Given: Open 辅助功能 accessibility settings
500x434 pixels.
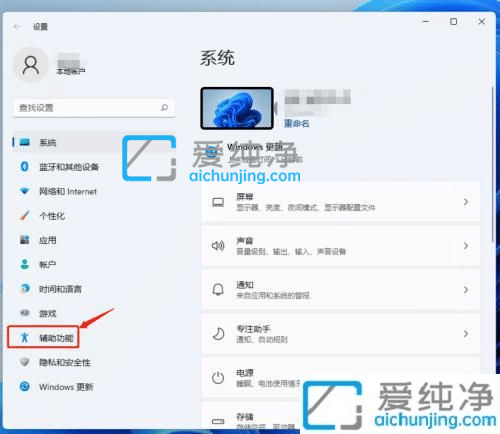Looking at the screenshot, I should coord(56,338).
